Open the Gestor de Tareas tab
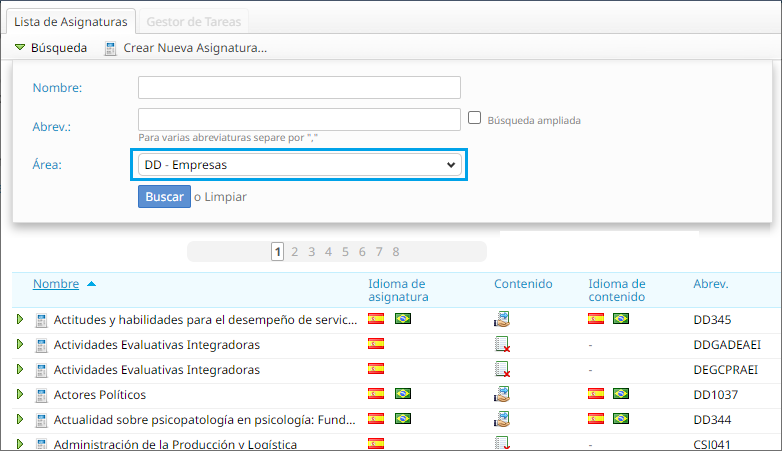 pos(193,22)
